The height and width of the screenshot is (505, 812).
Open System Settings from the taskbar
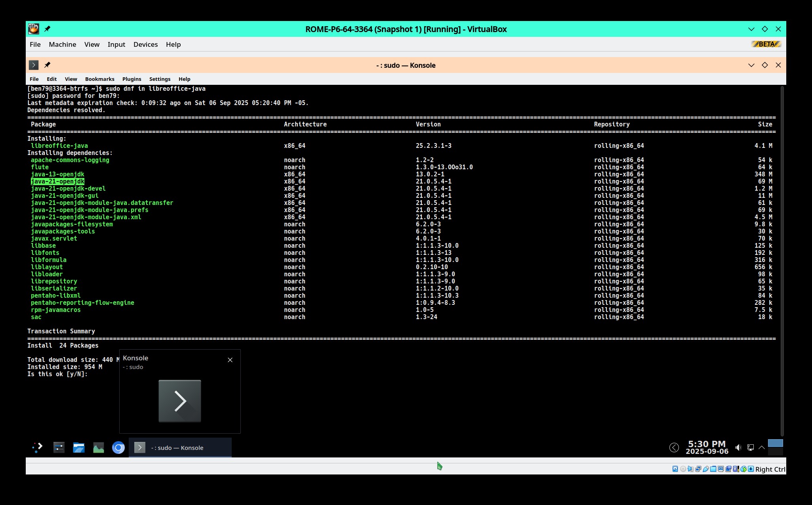coord(59,448)
